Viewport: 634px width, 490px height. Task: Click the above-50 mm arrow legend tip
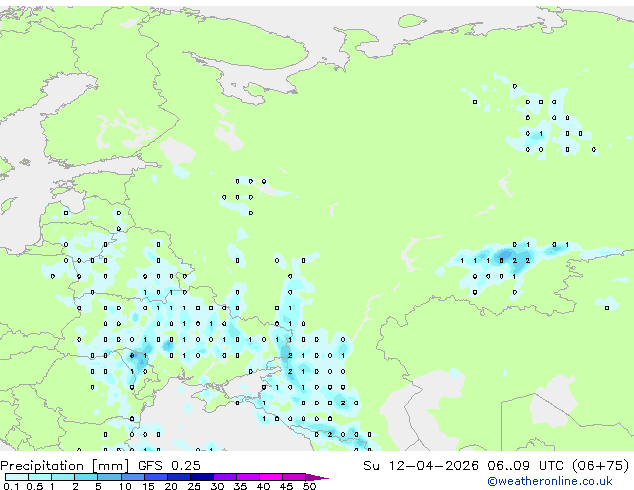click(x=317, y=477)
